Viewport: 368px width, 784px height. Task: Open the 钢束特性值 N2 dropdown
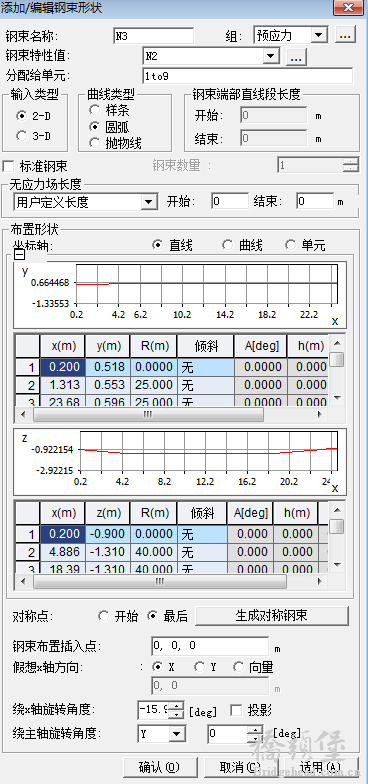[272, 56]
